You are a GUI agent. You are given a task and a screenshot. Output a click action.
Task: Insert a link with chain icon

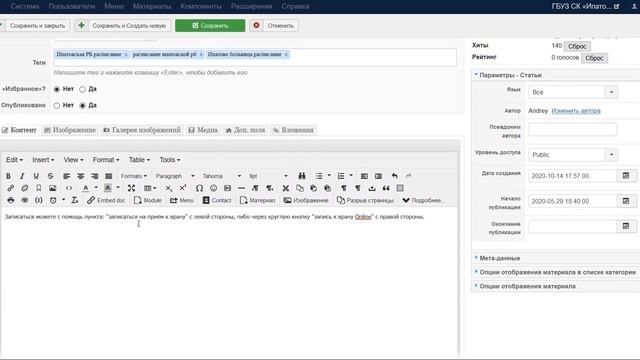click(11, 188)
